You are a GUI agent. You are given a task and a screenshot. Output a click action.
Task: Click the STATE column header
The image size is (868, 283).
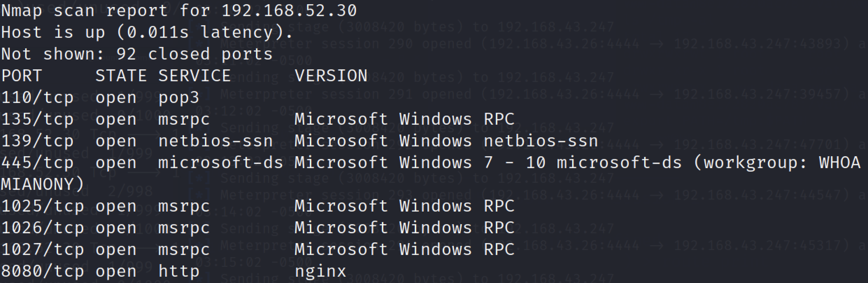coord(121,76)
